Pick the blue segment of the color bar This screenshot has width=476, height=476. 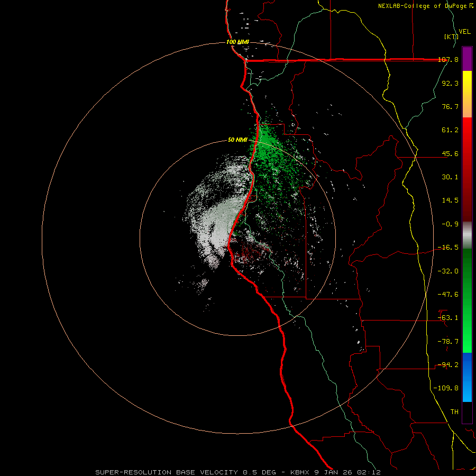467,377
